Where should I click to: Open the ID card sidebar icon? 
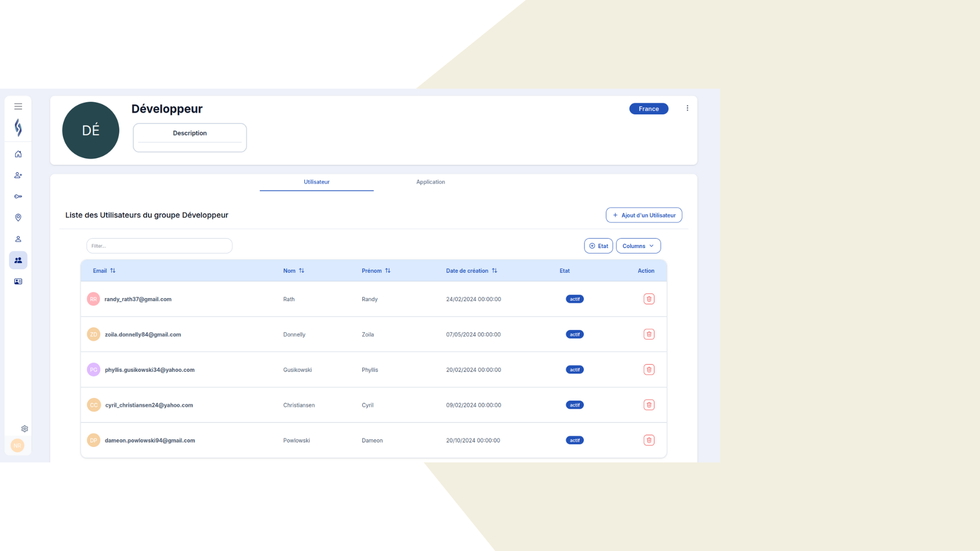point(18,282)
